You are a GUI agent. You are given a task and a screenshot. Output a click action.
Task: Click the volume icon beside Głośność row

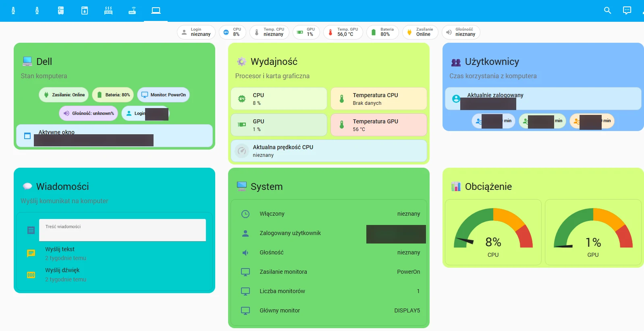tap(245, 252)
